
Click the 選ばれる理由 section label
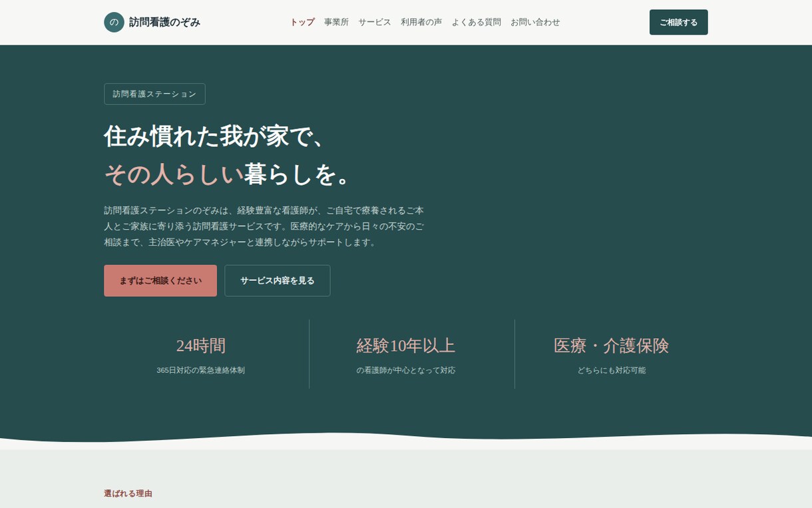point(128,493)
